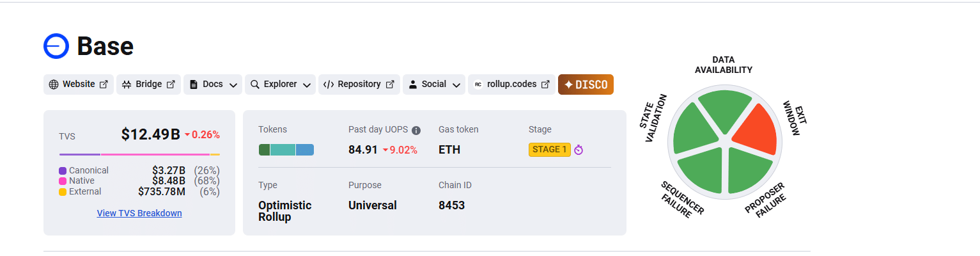
Task: Open the View TVS Breakdown link
Action: point(139,213)
